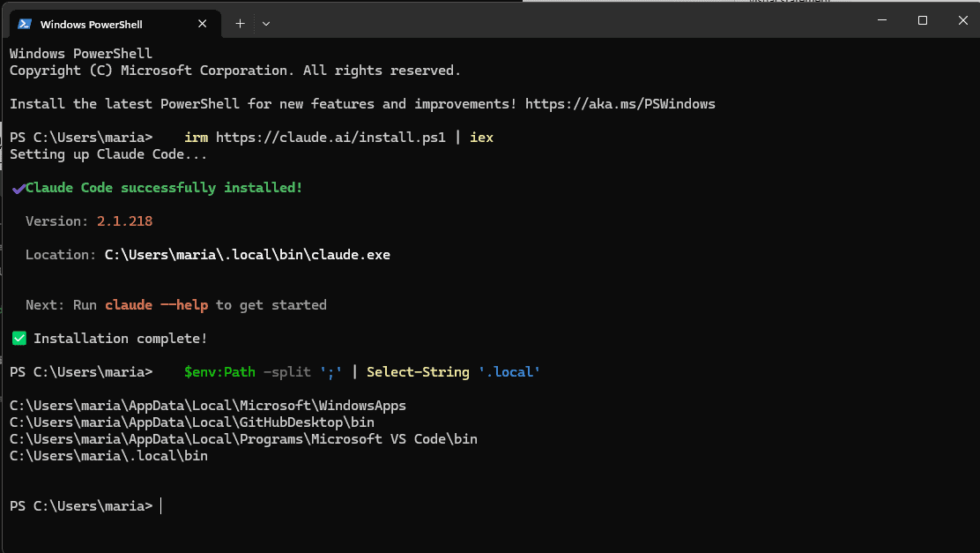Click the final PS C:\Users\maria> prompt
The image size is (980, 553).
(x=81, y=506)
